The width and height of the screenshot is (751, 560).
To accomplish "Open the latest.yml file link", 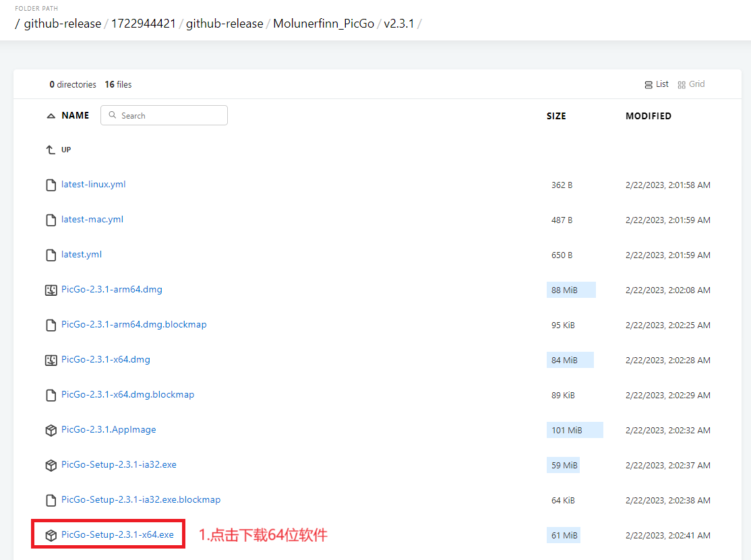I will pos(82,254).
